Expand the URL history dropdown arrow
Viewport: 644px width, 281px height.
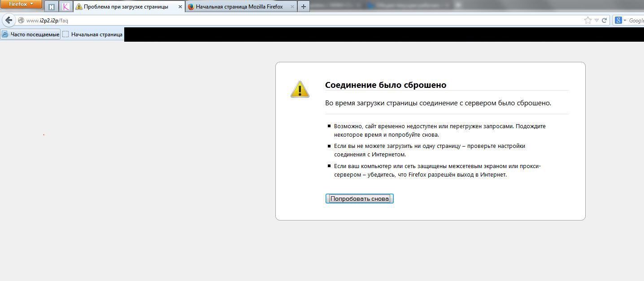point(596,20)
